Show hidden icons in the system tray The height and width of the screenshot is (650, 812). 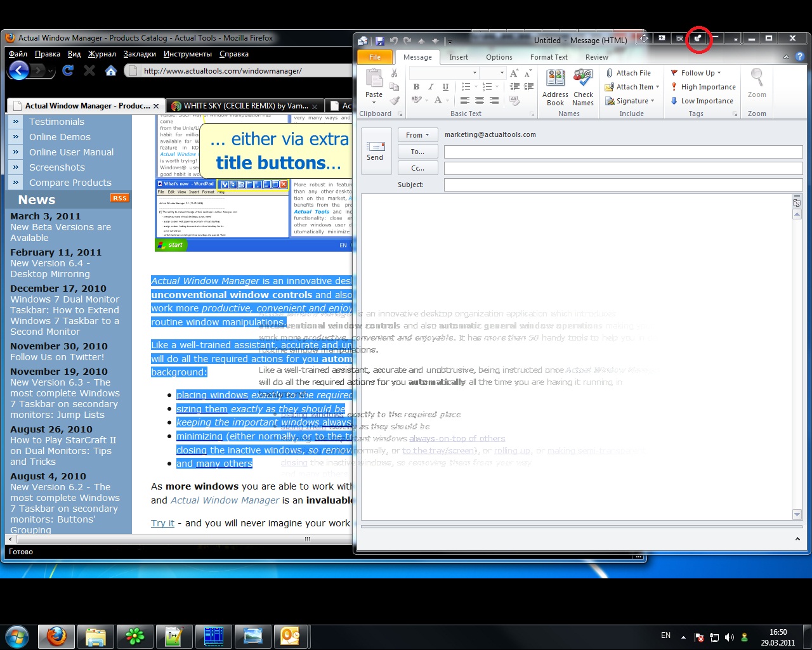(x=683, y=637)
